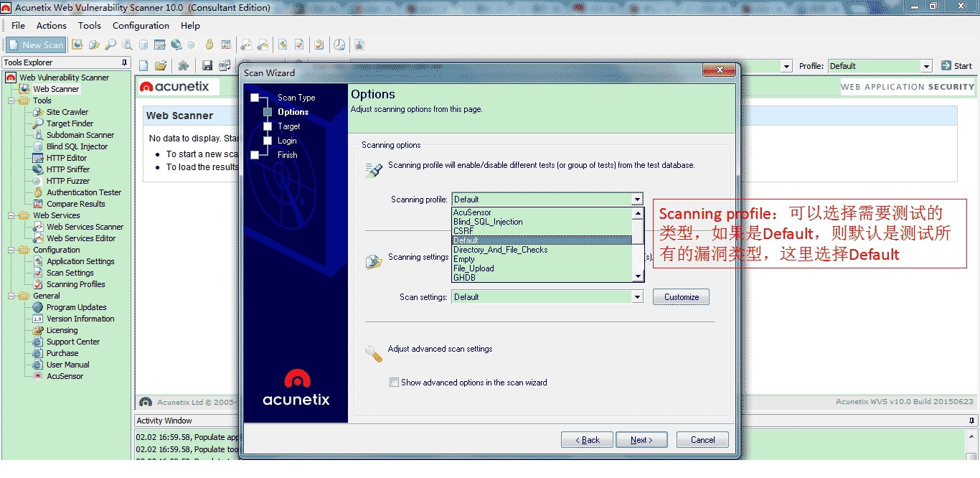This screenshot has width=980, height=478.
Task: Cancel the Scan Wizard
Action: click(702, 440)
